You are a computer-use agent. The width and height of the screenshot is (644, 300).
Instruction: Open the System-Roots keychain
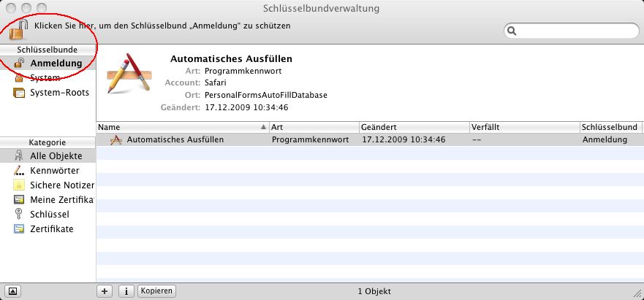58,93
